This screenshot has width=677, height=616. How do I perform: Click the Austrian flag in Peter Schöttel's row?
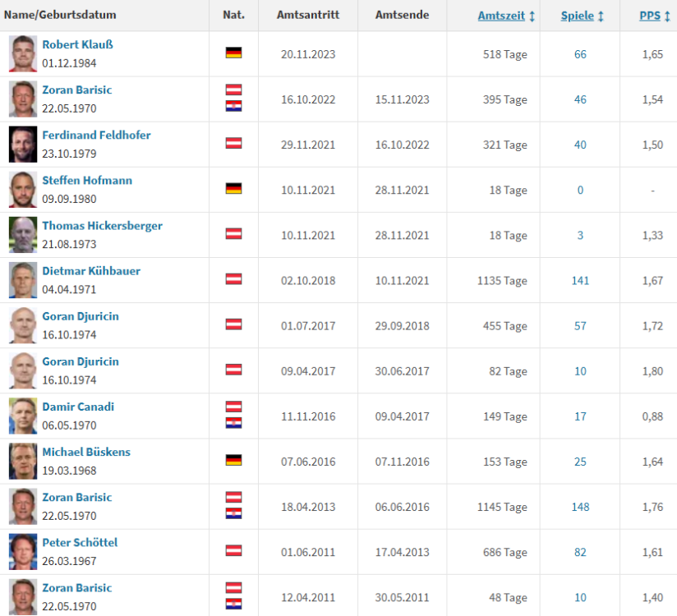233,550
